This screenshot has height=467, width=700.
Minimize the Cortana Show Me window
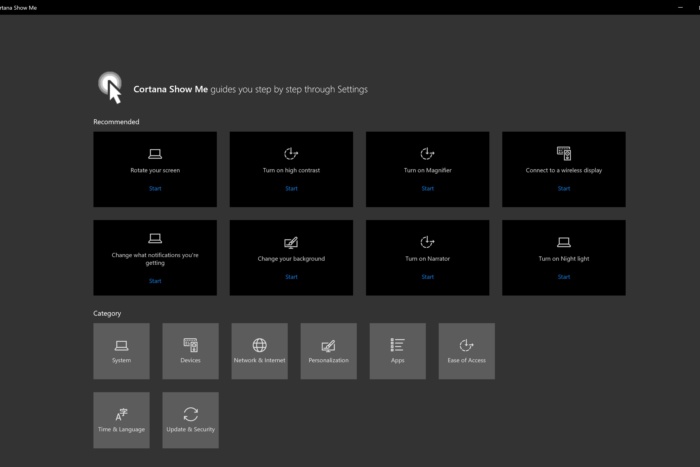(680, 7)
